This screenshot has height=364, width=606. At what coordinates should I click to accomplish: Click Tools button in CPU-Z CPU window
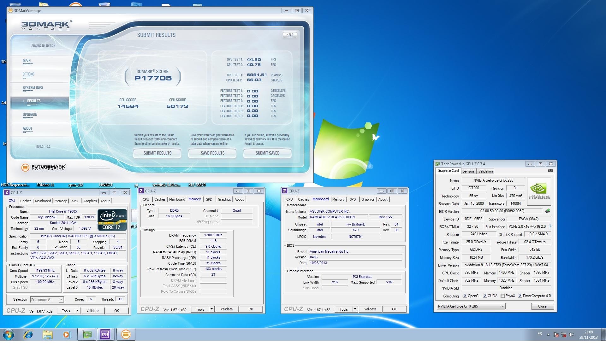click(66, 311)
